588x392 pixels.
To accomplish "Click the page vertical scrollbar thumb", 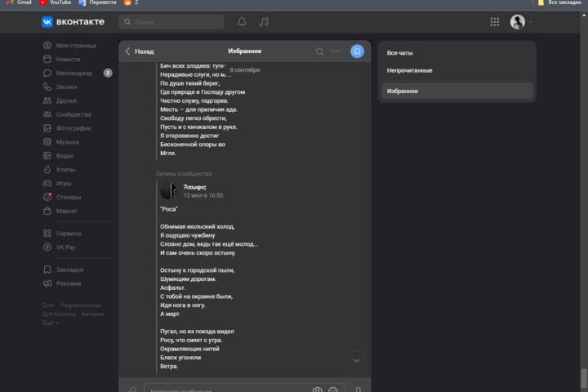I will 583,380.
